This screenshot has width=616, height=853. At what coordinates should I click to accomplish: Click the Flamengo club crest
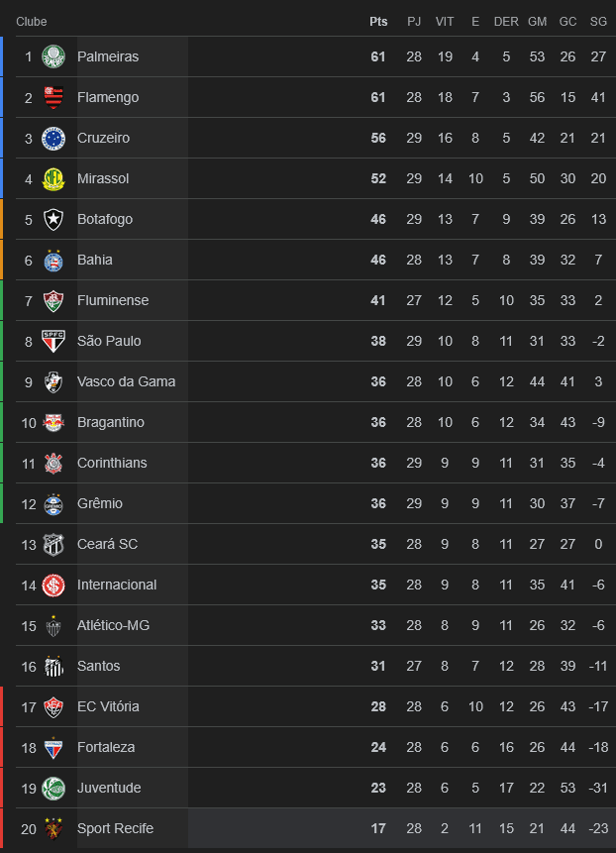[53, 97]
